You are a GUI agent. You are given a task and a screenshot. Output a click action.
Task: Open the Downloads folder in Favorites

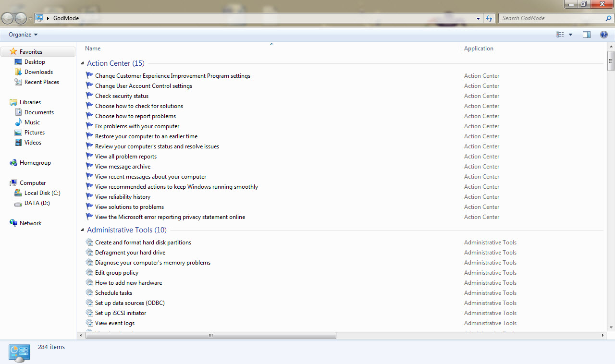[38, 72]
